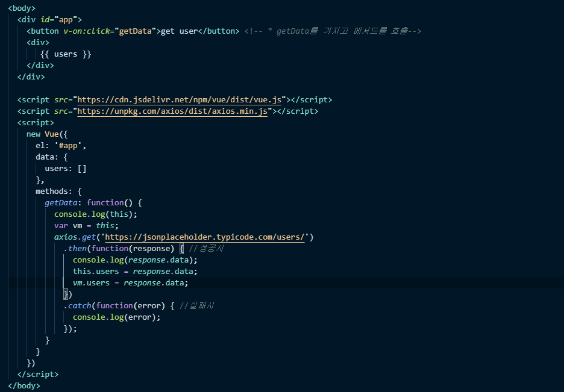
Task: Click the closing </body> tag
Action: [24, 386]
